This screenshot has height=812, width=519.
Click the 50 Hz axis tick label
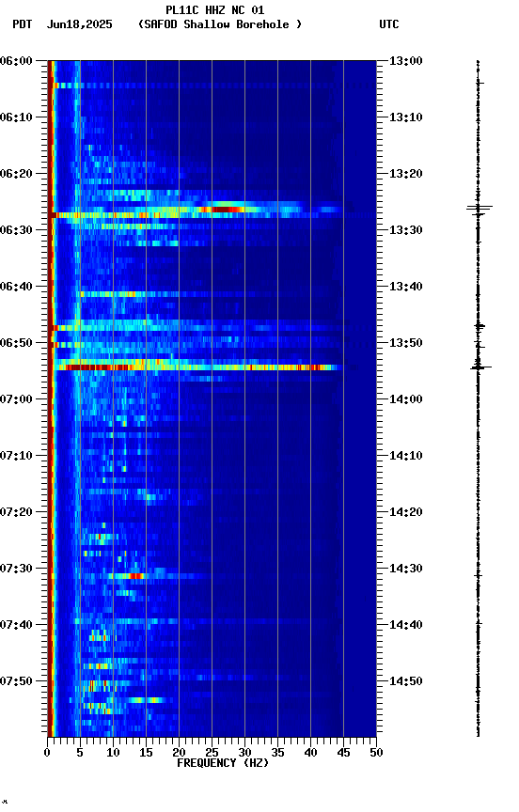(376, 753)
